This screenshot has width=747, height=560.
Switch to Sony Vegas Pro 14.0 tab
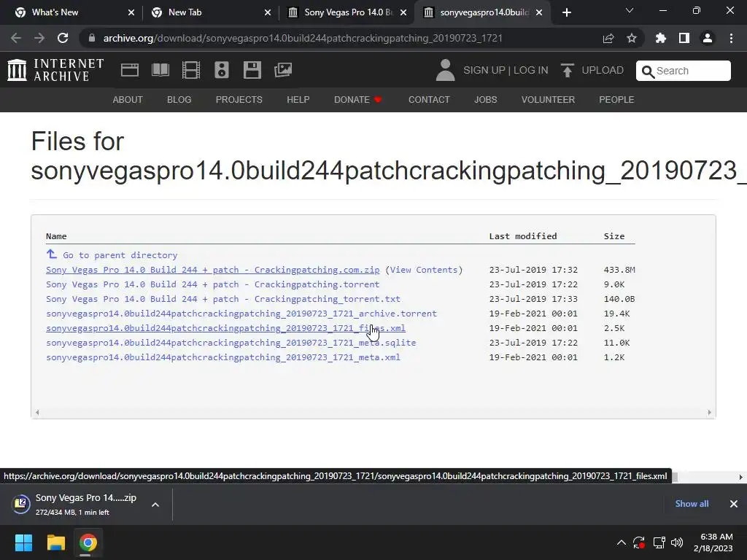[347, 12]
